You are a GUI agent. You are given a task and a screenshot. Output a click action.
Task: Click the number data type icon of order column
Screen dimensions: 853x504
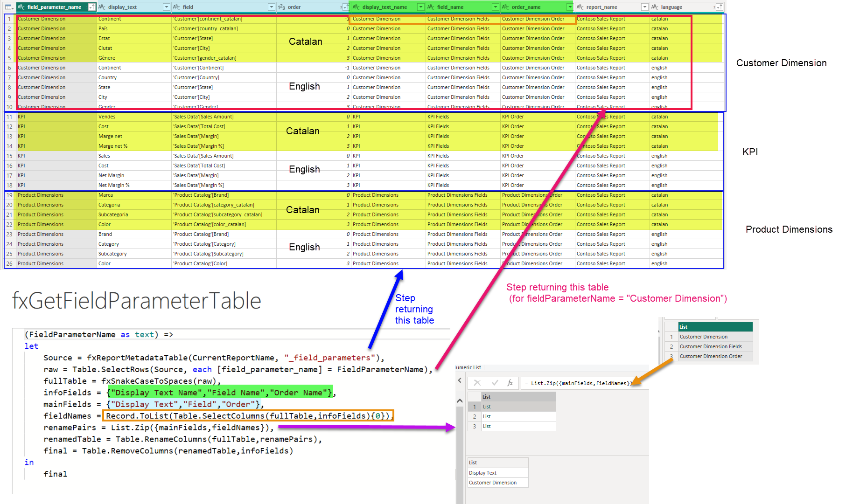[x=281, y=7]
